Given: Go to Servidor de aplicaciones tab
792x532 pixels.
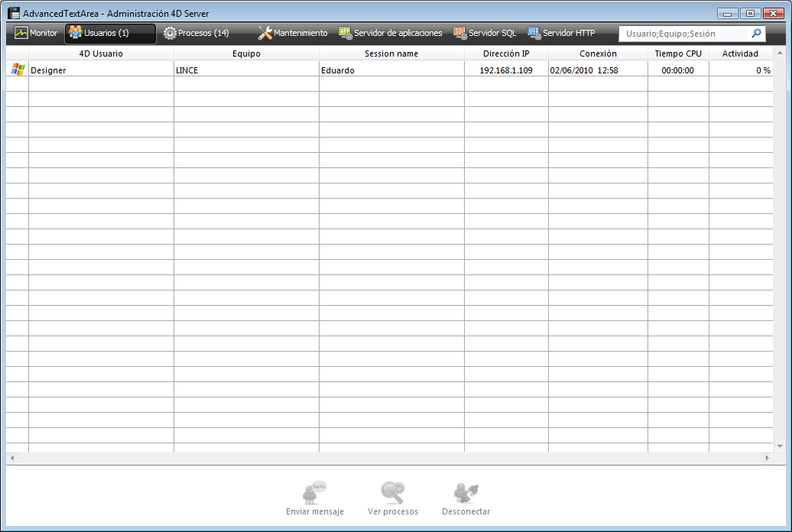Looking at the screenshot, I should 391,34.
